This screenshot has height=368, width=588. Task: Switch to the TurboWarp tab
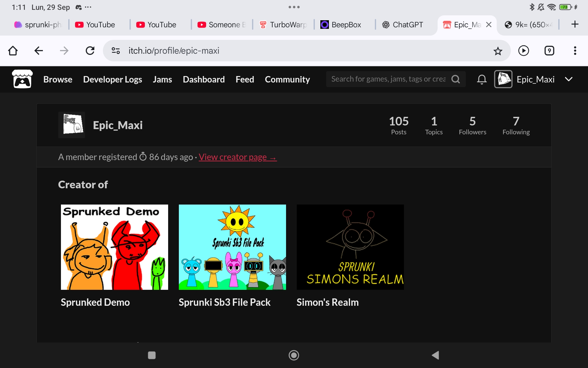click(283, 25)
